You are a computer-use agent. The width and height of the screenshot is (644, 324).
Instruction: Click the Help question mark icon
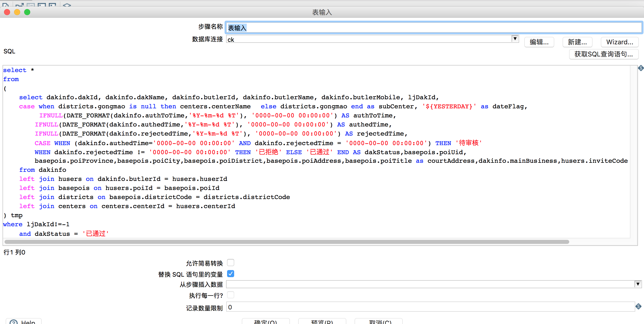[14, 322]
